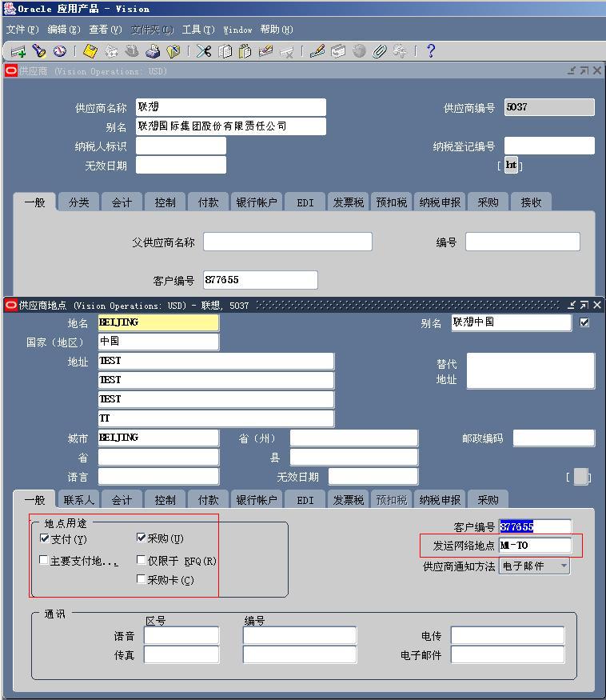Open the Window menu
The width and height of the screenshot is (606, 700).
(x=238, y=30)
